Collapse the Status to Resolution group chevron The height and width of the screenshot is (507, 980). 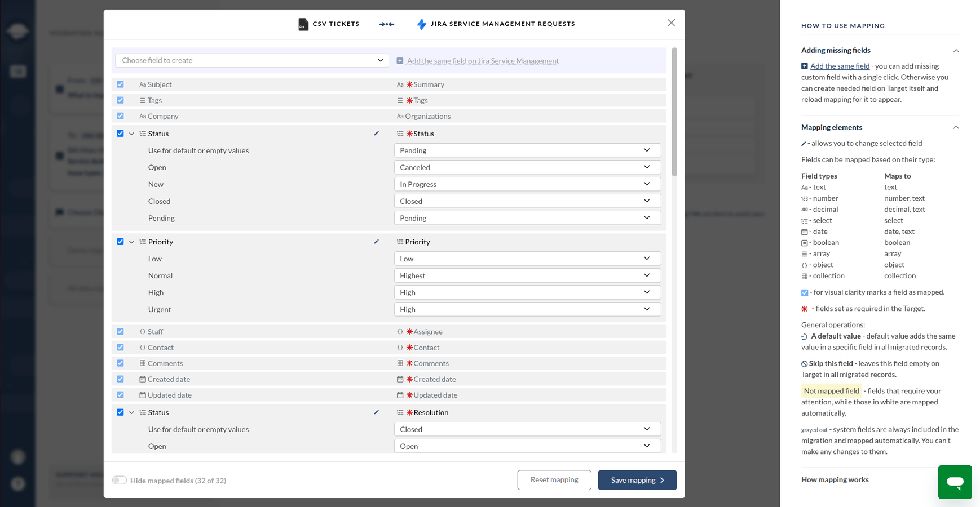pyautogui.click(x=131, y=412)
